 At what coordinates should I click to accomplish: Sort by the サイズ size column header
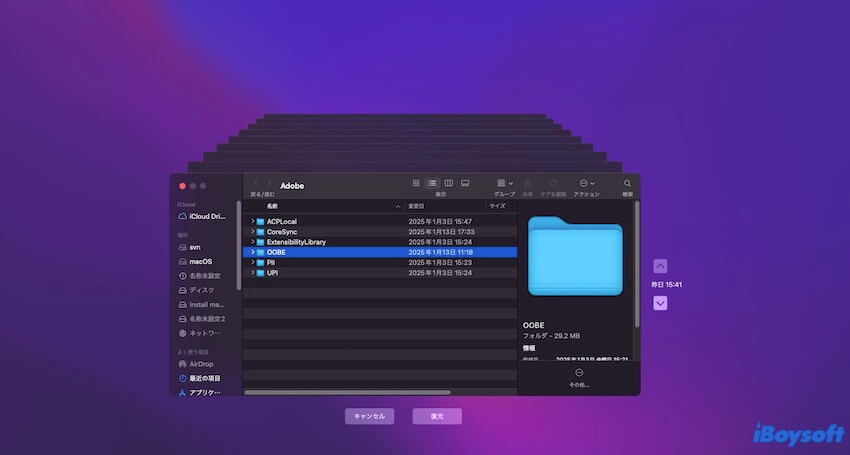497,206
